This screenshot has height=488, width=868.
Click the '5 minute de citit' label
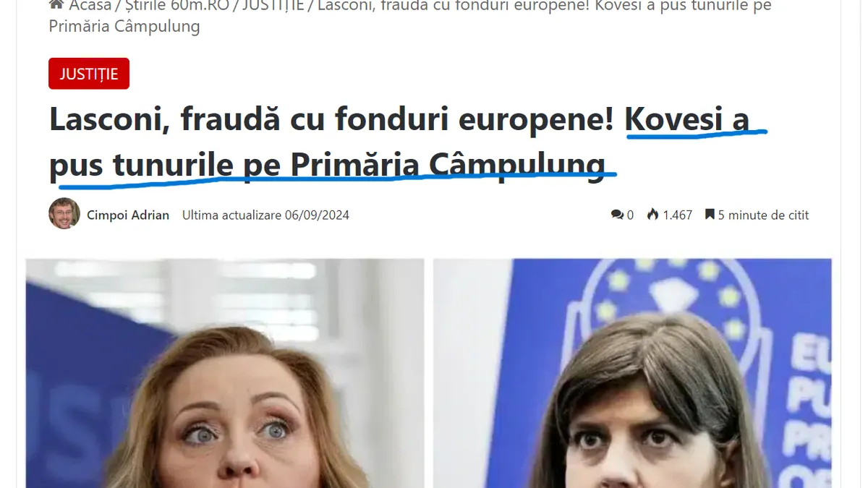click(763, 215)
